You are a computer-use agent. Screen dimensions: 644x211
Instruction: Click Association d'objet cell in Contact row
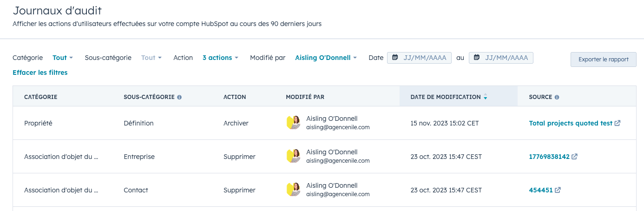point(61,190)
